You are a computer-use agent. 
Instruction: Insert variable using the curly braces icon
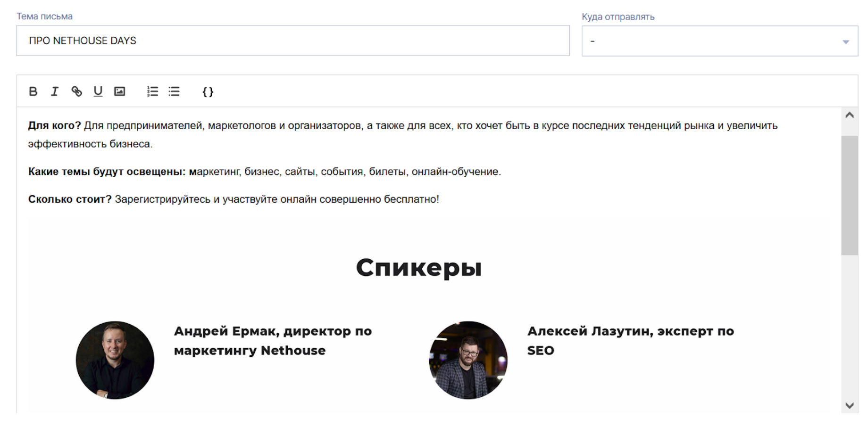pos(208,92)
